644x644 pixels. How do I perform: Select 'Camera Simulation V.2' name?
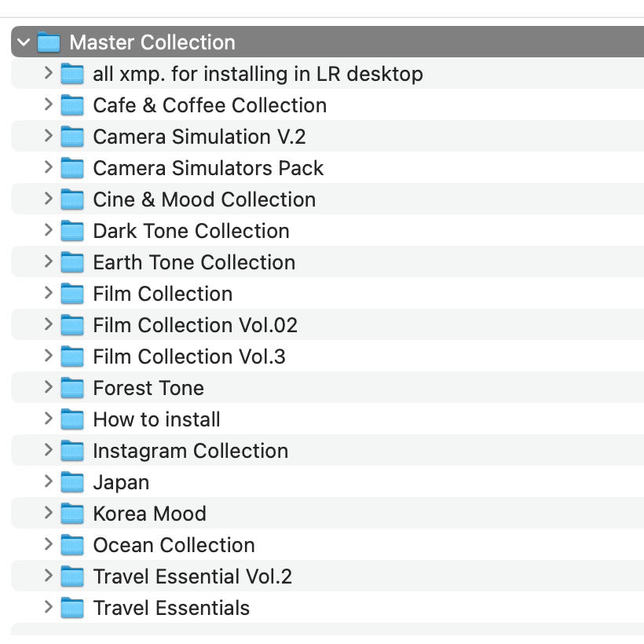coord(199,137)
